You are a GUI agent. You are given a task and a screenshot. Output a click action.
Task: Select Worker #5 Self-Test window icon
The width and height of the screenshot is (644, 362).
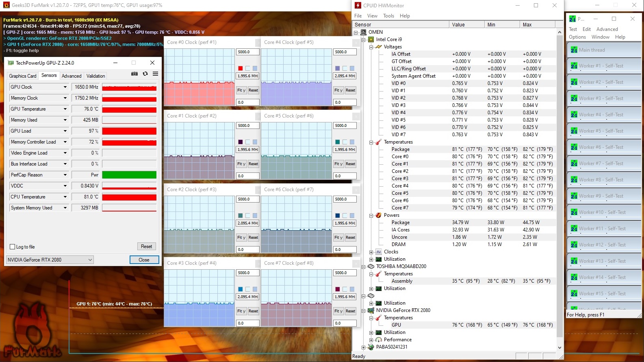(x=574, y=131)
